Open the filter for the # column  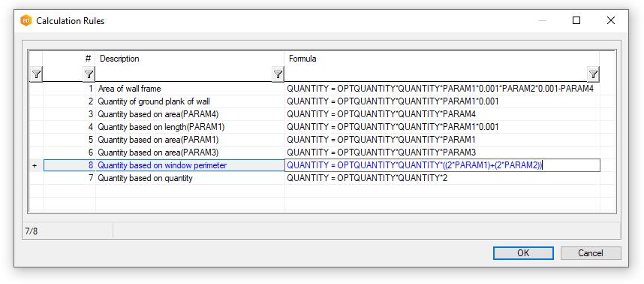click(x=89, y=74)
